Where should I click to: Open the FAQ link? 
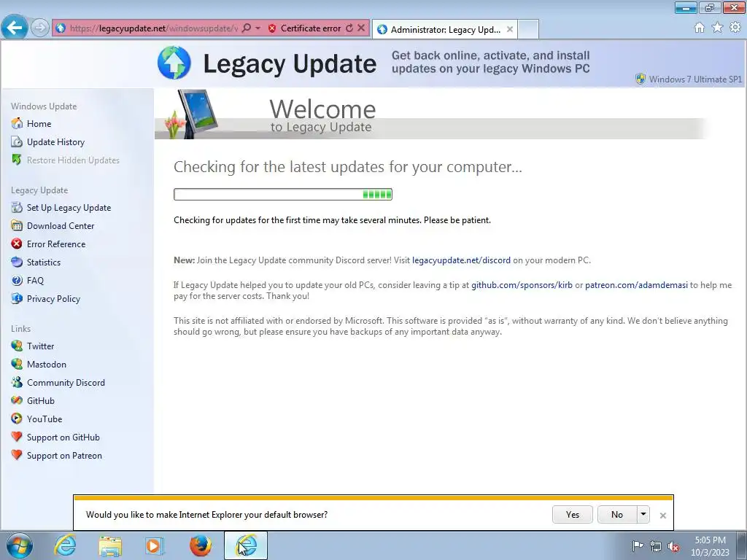tap(35, 281)
